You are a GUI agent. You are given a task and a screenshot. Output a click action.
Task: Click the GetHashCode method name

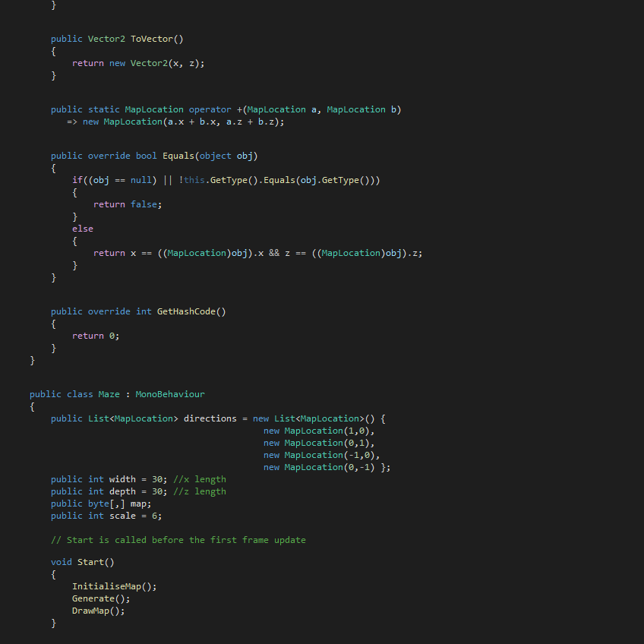click(x=186, y=311)
